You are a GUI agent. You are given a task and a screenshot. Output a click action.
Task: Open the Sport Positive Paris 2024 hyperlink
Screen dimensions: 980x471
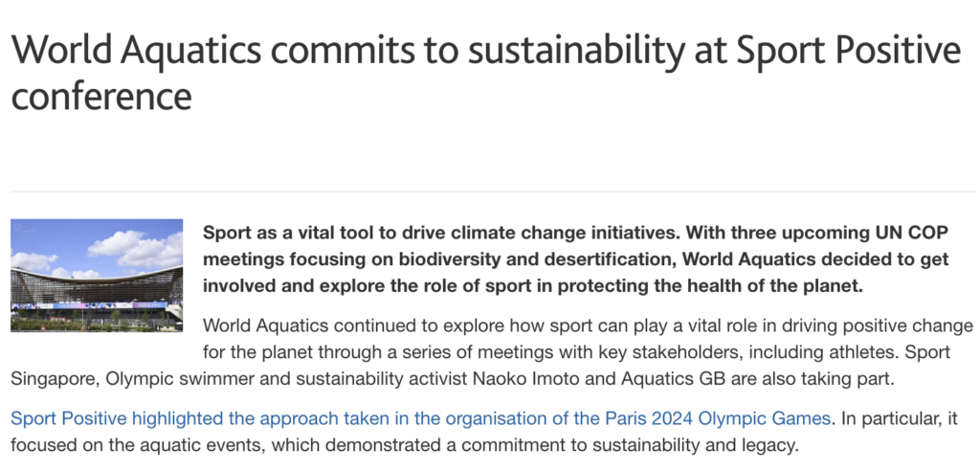click(x=421, y=417)
